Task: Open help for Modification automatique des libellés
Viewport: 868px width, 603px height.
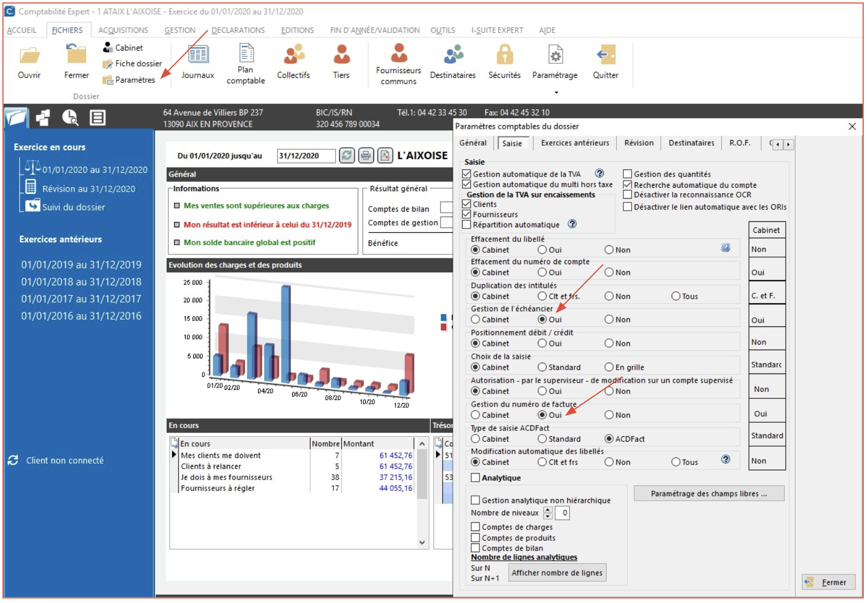Action: pos(726,459)
